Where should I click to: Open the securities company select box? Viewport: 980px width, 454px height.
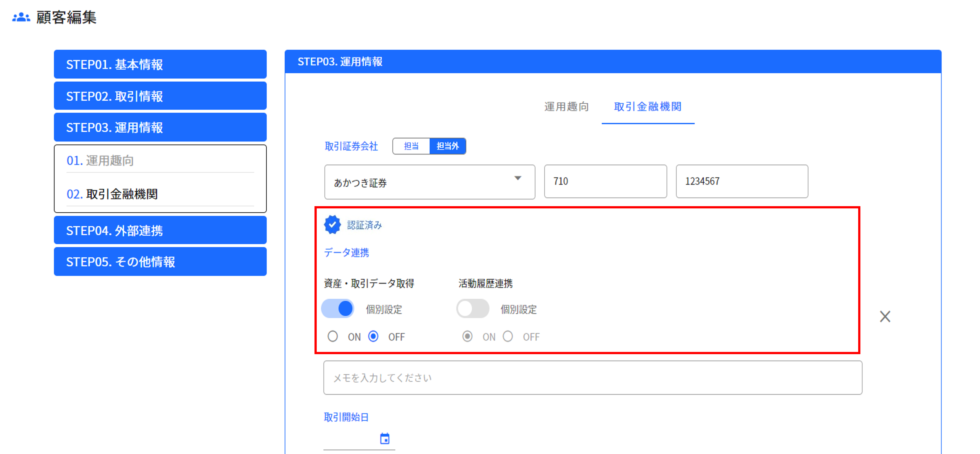point(419,182)
